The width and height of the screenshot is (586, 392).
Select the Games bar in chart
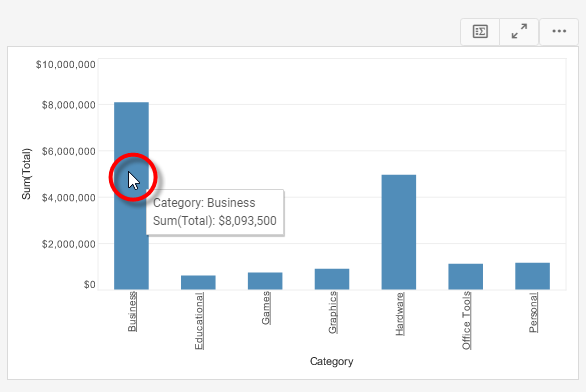click(x=265, y=281)
